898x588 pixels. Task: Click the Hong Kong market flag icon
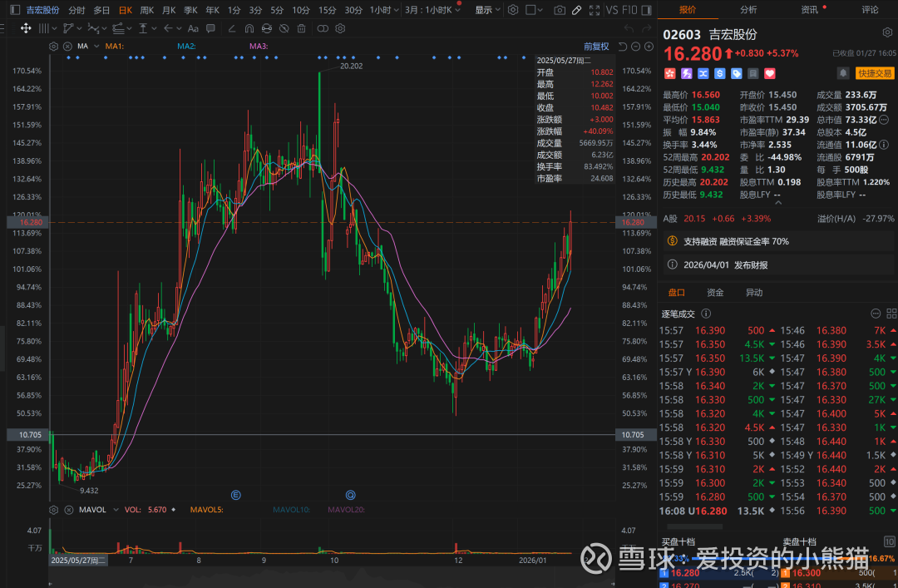coord(669,73)
